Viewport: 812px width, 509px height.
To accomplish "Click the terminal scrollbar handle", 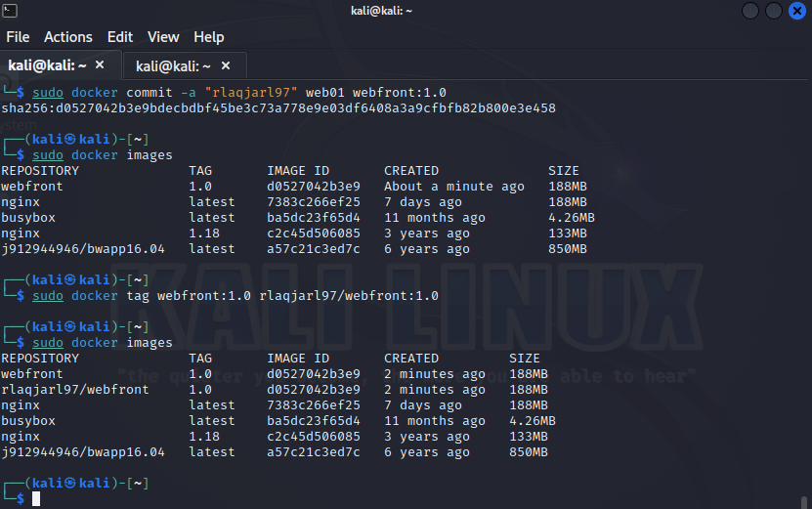I will point(804,502).
